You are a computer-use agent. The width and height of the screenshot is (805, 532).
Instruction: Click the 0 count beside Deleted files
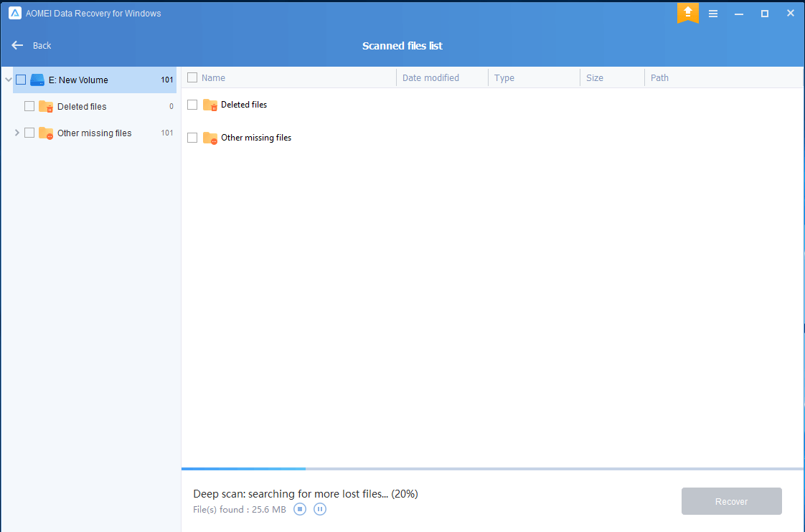coord(171,107)
